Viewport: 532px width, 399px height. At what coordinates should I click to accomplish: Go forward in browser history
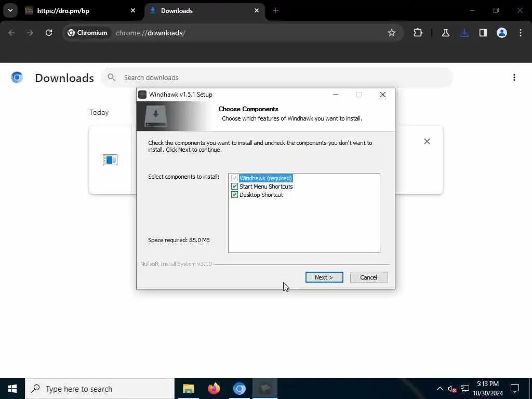tap(30, 33)
